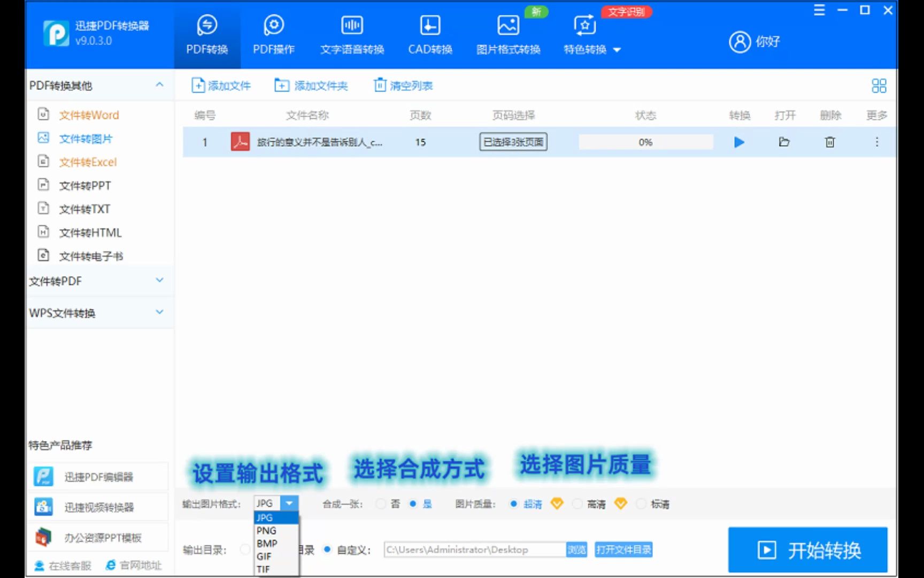Select 文件转电子书 in sidebar
The width and height of the screenshot is (924, 578).
(x=91, y=256)
